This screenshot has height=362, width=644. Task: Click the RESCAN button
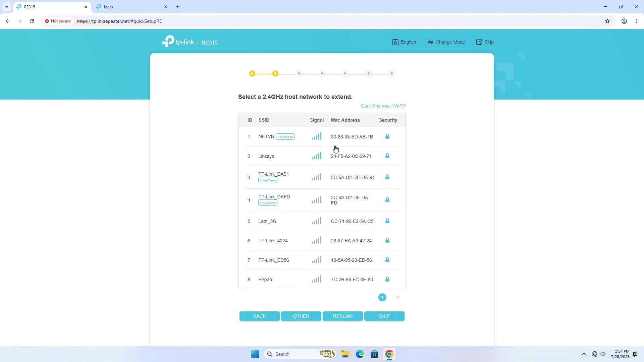pos(343,316)
